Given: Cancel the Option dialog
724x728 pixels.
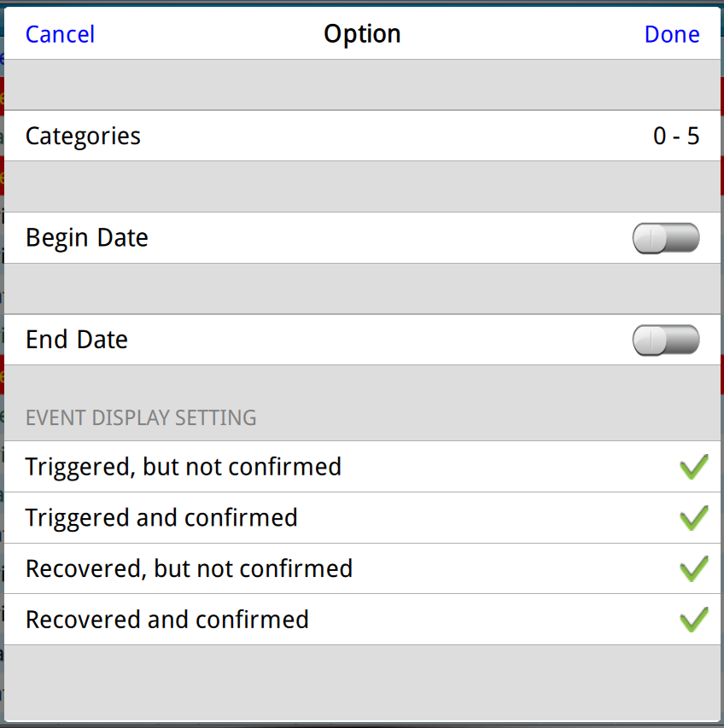Looking at the screenshot, I should click(60, 34).
